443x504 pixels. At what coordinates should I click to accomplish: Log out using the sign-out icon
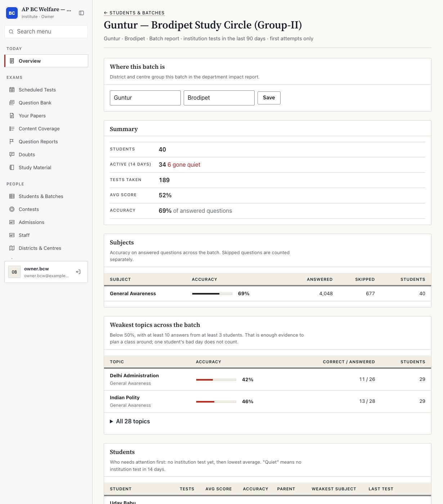tap(78, 272)
